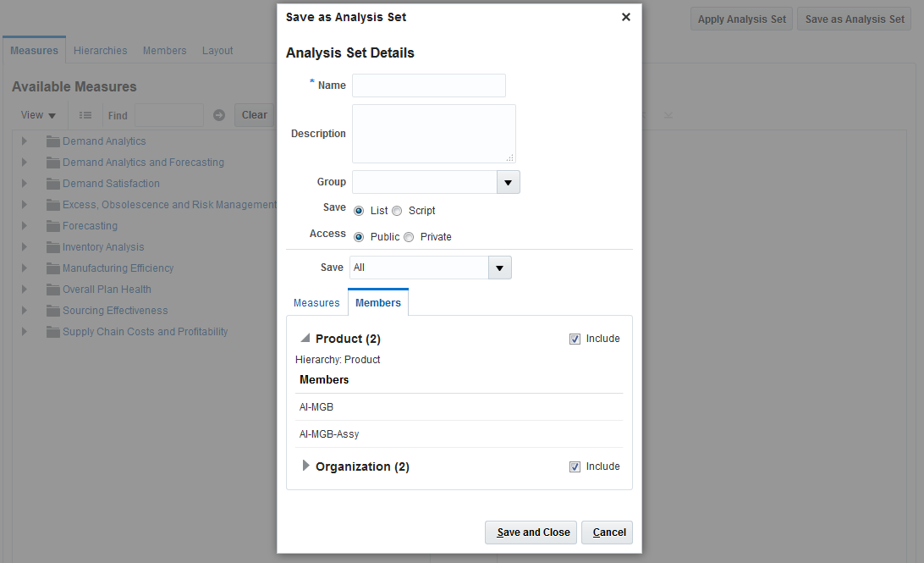
Task: Select the Script save option
Action: (x=397, y=211)
